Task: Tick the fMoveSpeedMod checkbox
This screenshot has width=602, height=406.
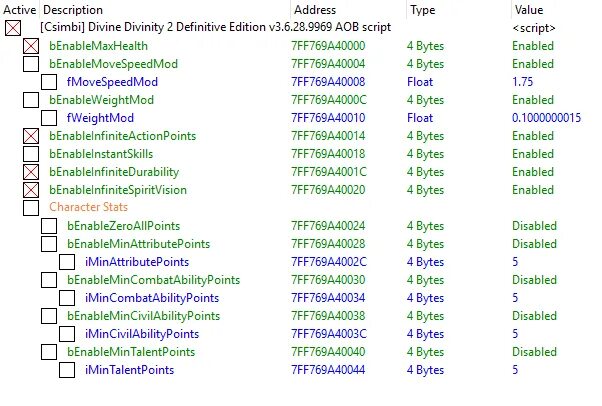Action: [x=49, y=82]
